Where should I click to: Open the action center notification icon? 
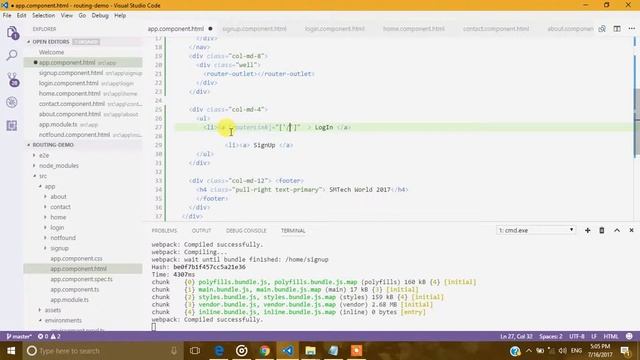pyautogui.click(x=625, y=351)
